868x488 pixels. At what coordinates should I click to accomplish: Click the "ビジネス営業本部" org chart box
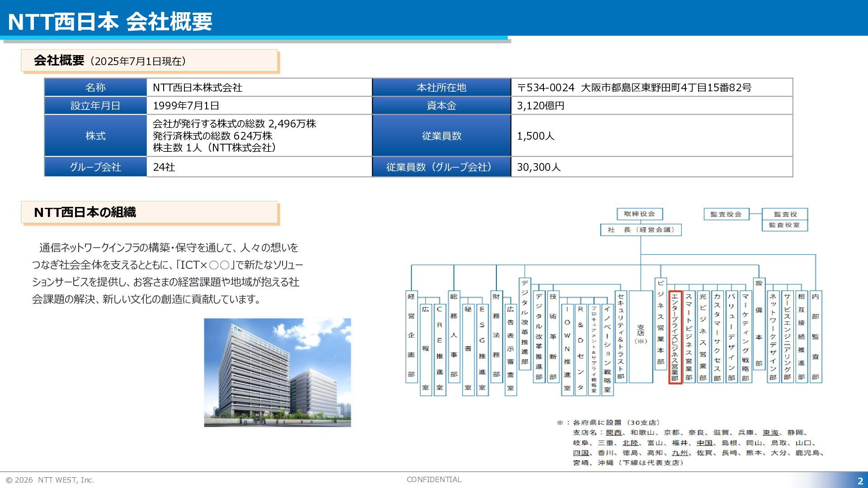tap(660, 324)
